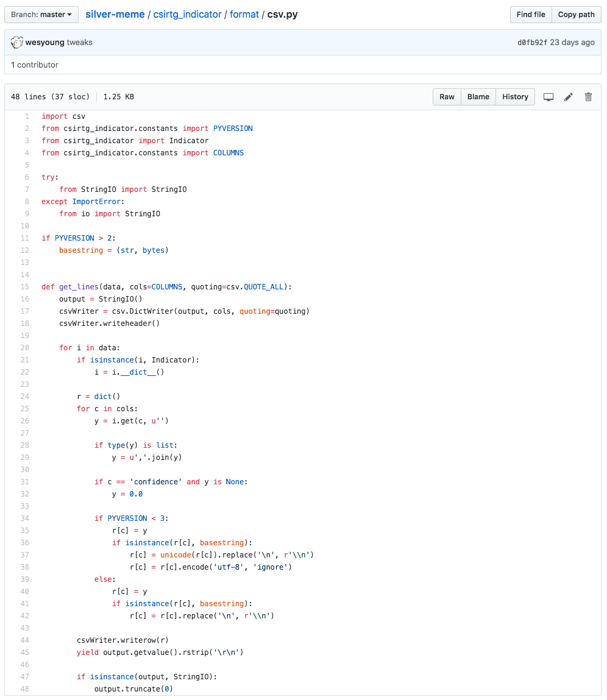Click 'yield output.getvalue()' line
This screenshot has height=700, width=607.
pos(160,652)
